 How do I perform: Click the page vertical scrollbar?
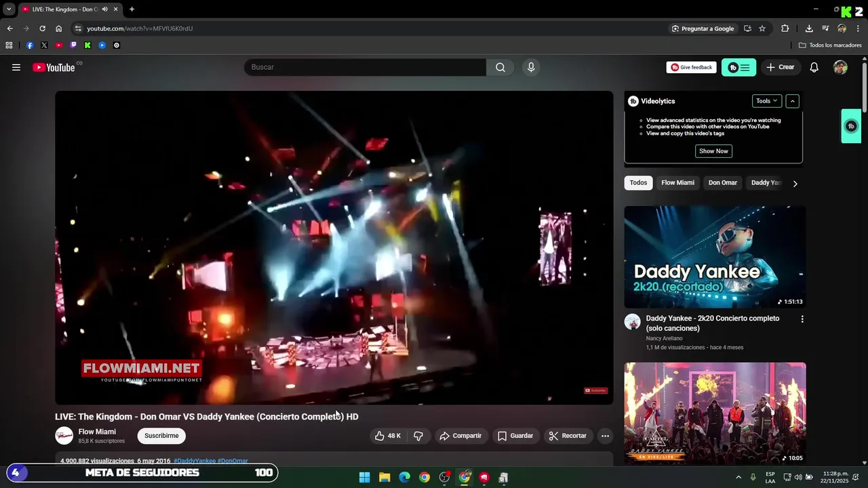tap(865, 87)
